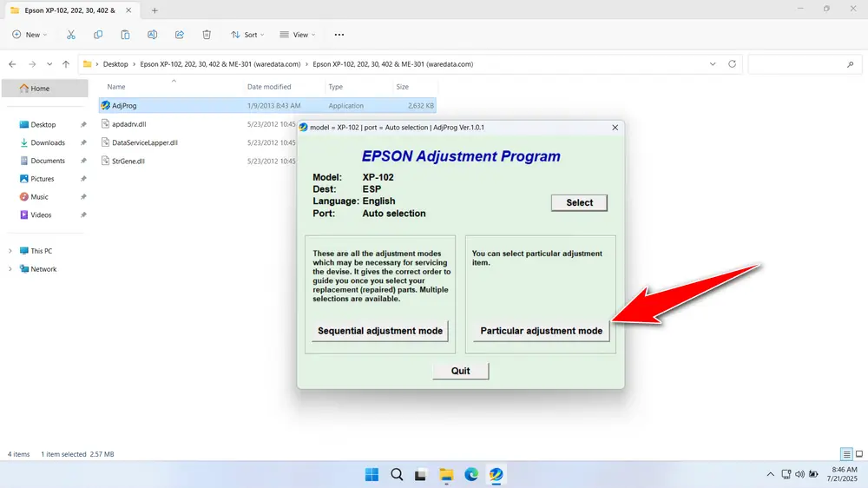
Task: Click the network tray icon
Action: click(786, 474)
